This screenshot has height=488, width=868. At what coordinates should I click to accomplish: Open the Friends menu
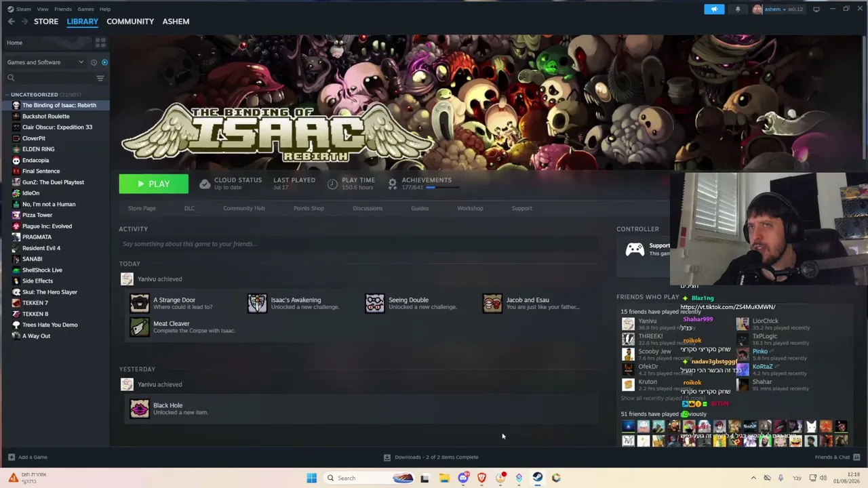tap(63, 9)
